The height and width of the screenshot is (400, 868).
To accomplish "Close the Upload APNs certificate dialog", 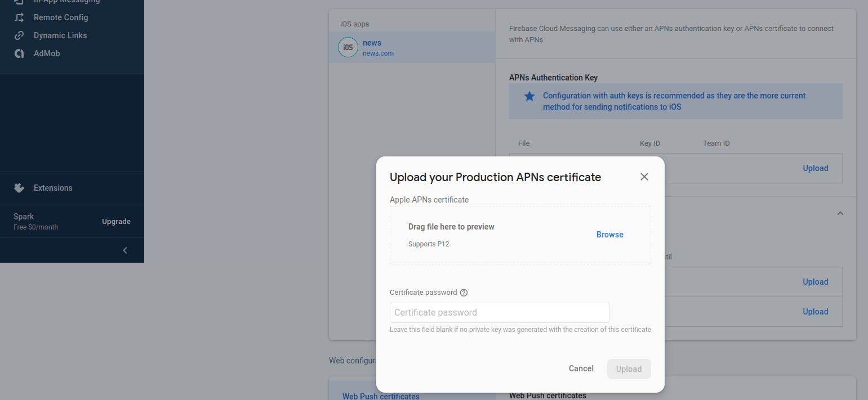I will click(x=644, y=177).
